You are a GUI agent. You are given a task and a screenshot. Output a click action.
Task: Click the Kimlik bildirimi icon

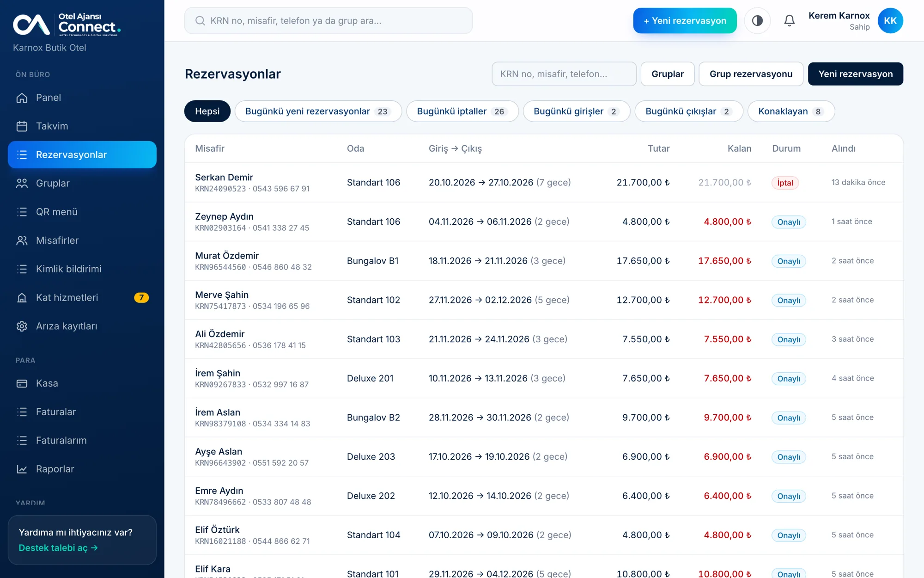coord(22,269)
